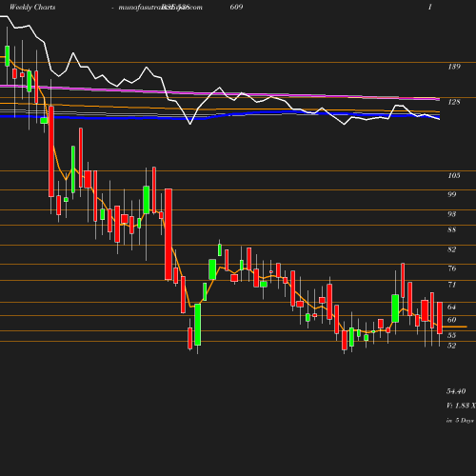The width and height of the screenshot is (476, 476).
Task: Click the 71 price level label
Action: (452, 285)
